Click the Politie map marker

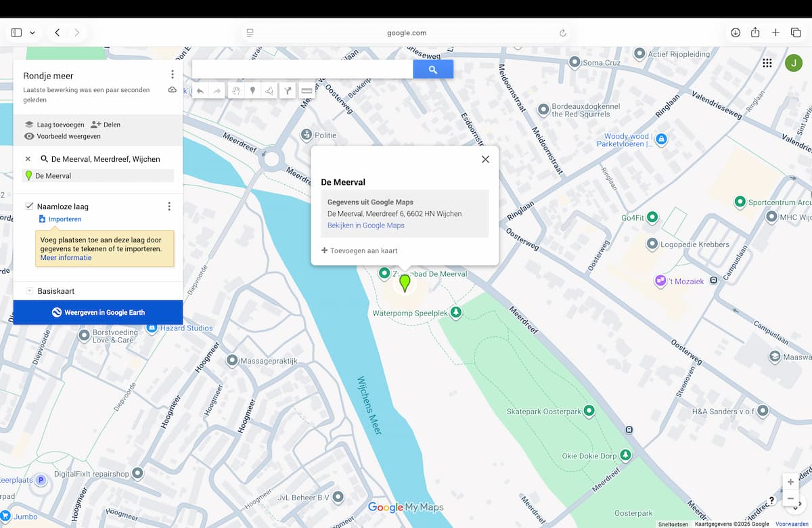click(x=307, y=135)
